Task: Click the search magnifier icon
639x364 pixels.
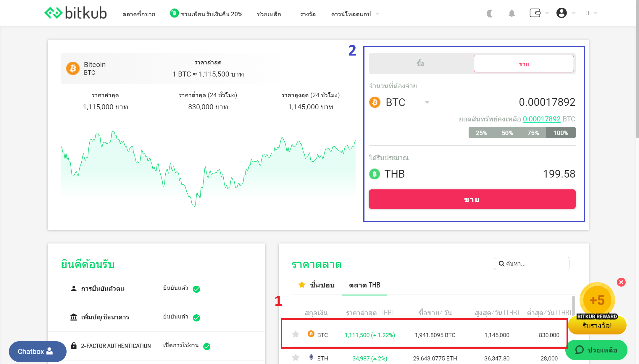Action: 501,264
